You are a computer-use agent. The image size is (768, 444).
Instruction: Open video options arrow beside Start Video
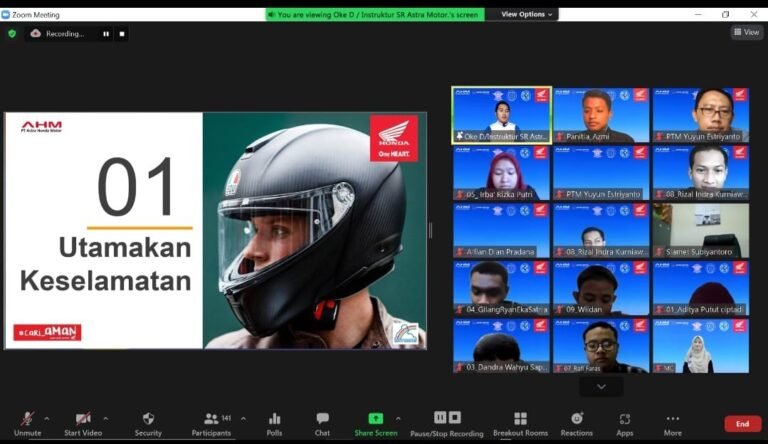106,419
